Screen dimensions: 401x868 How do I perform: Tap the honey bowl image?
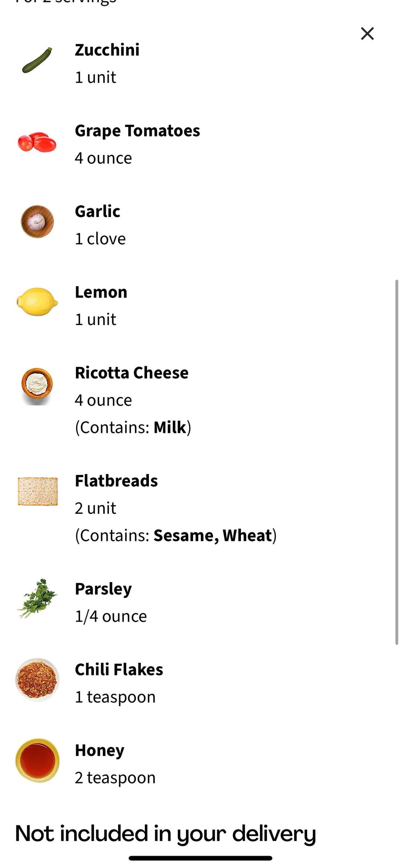(x=37, y=760)
